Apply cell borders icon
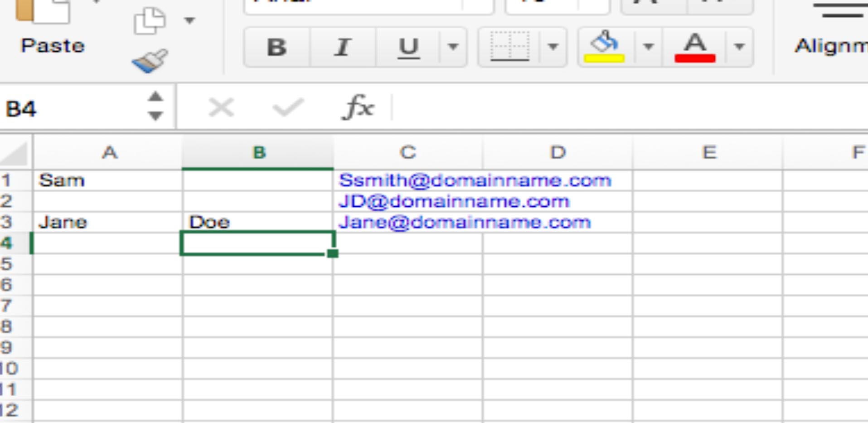The image size is (868, 423). click(x=509, y=47)
